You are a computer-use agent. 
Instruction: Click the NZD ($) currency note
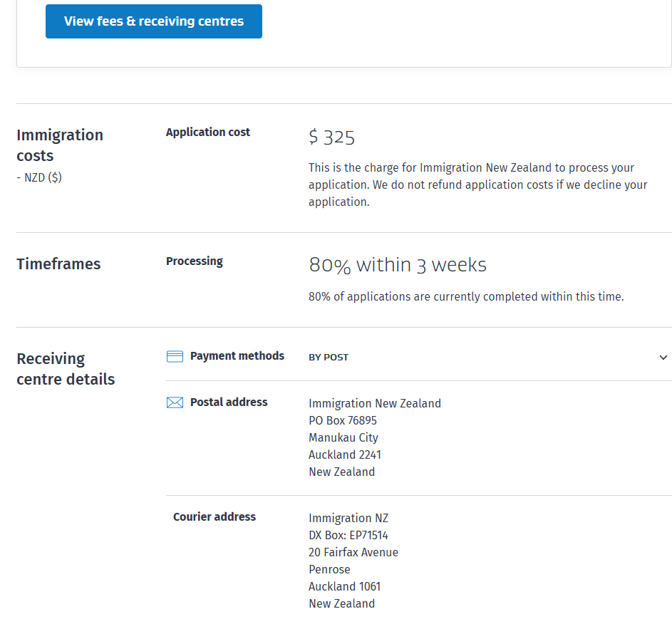pyautogui.click(x=39, y=178)
